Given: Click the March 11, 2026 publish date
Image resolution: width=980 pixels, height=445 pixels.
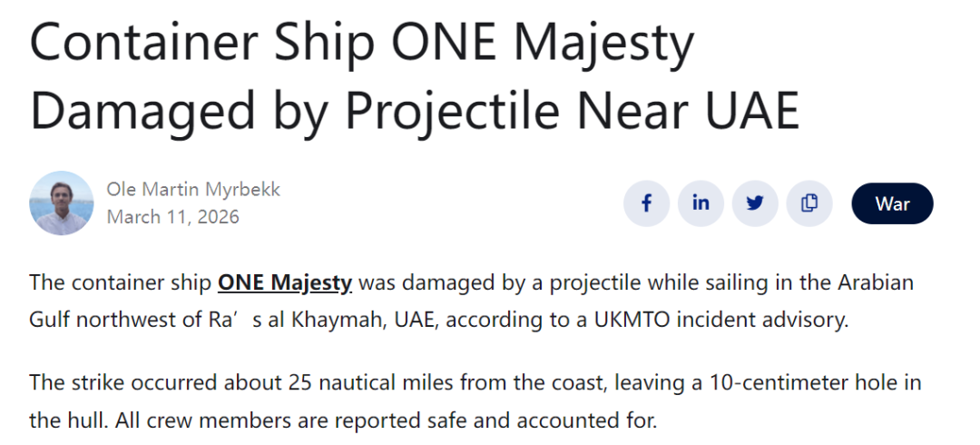Looking at the screenshot, I should (172, 217).
